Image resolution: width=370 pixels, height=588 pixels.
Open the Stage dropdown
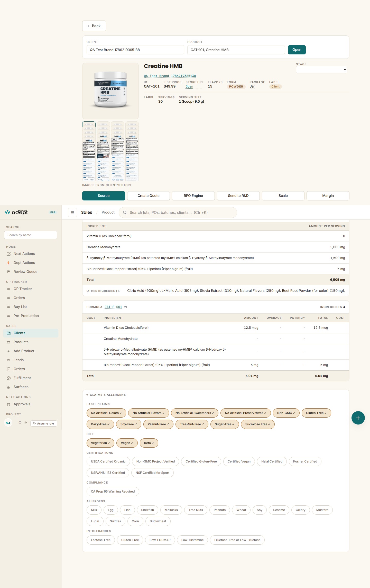pos(322,70)
